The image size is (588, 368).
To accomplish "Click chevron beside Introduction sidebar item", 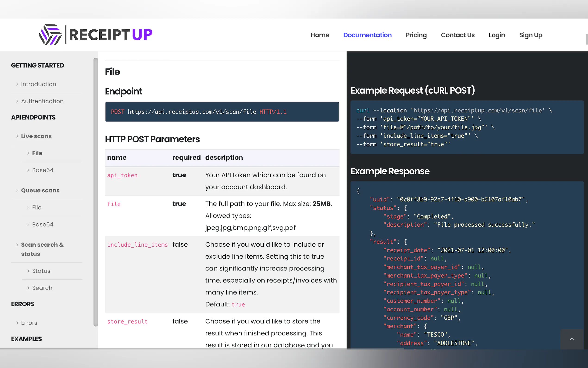I will [x=17, y=84].
